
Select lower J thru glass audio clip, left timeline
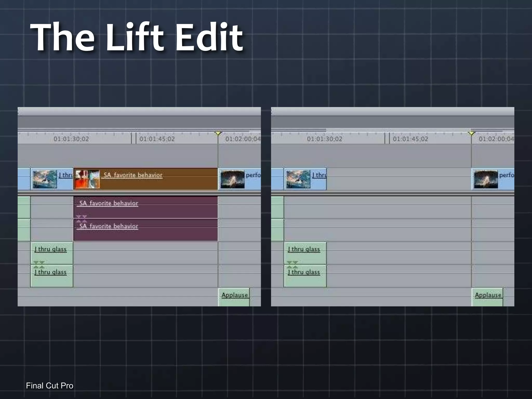(52, 276)
